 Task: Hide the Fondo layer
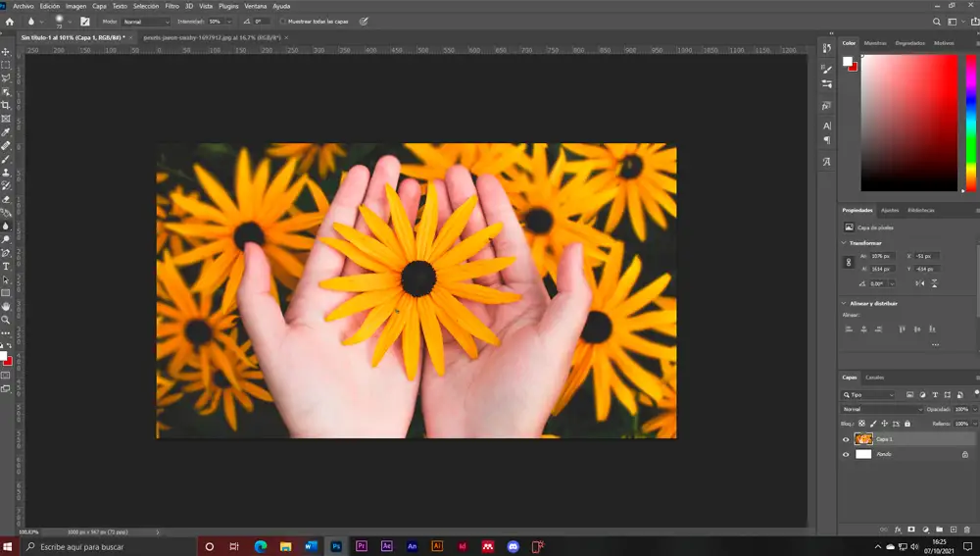tap(847, 455)
